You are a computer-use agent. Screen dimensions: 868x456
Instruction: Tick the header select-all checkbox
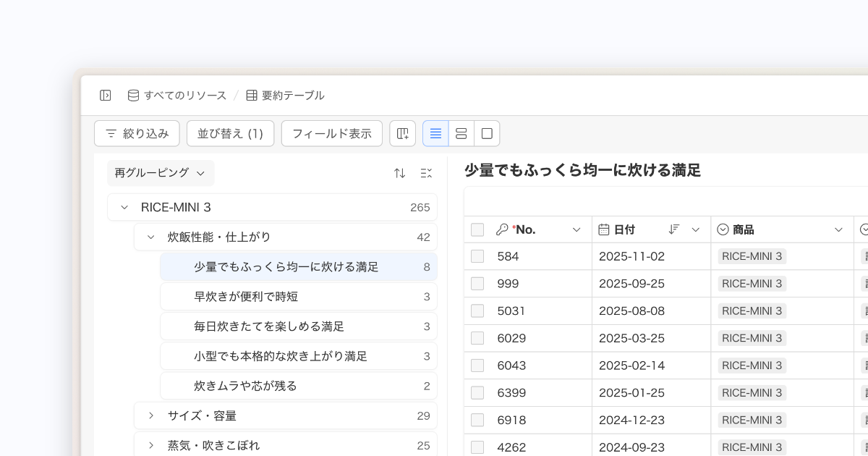(x=477, y=229)
